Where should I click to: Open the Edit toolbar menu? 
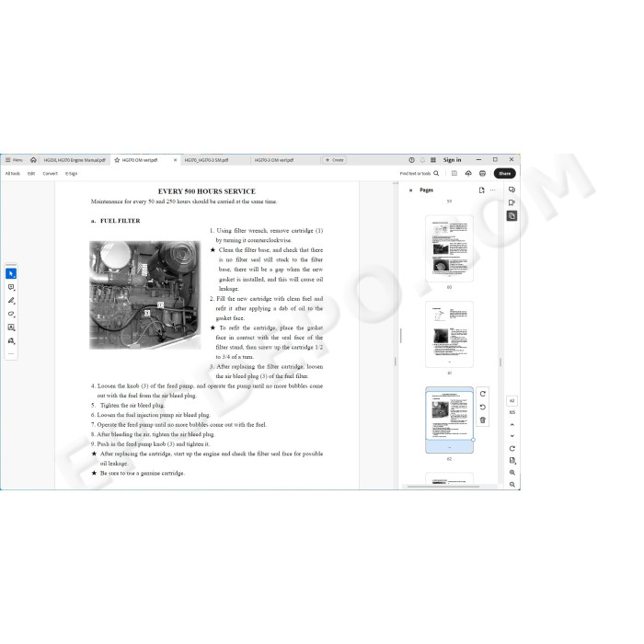(31, 173)
